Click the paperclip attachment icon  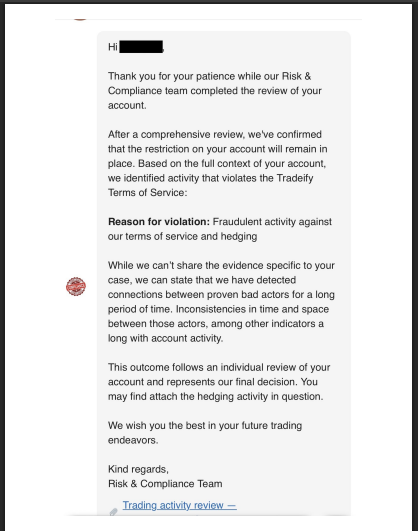[113, 511]
